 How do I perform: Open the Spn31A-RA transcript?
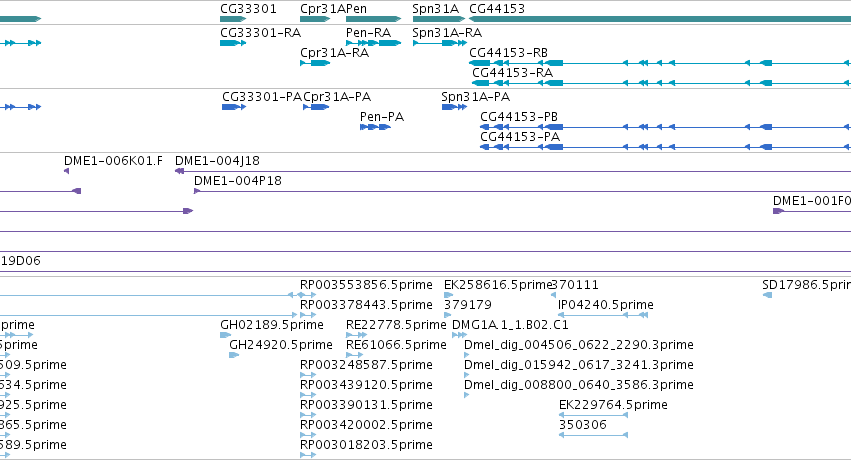click(447, 33)
